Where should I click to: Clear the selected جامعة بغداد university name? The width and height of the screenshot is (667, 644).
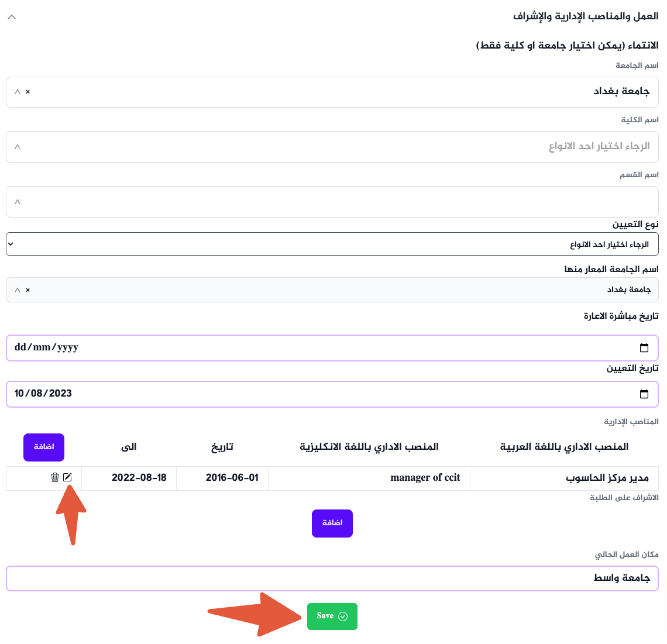pyautogui.click(x=27, y=92)
